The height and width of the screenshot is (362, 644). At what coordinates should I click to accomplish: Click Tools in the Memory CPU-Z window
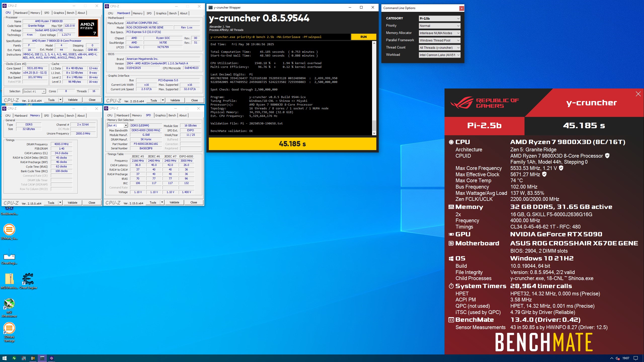(x=51, y=203)
